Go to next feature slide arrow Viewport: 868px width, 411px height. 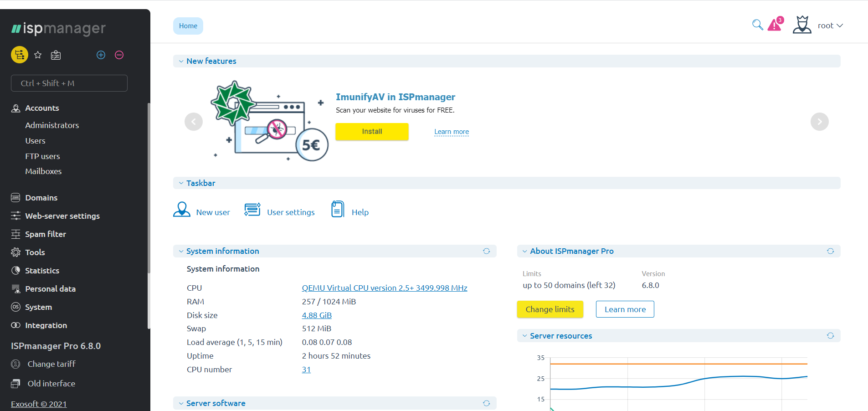(x=819, y=122)
